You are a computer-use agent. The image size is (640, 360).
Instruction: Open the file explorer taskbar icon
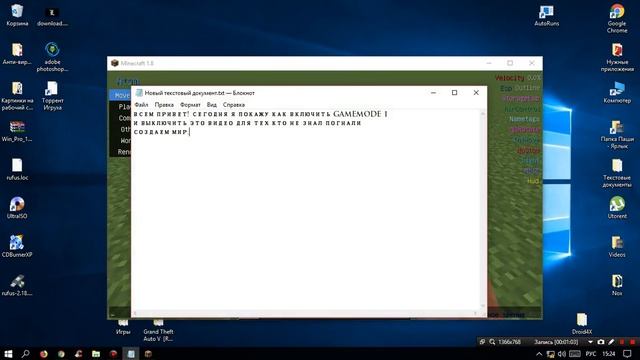coord(96,354)
